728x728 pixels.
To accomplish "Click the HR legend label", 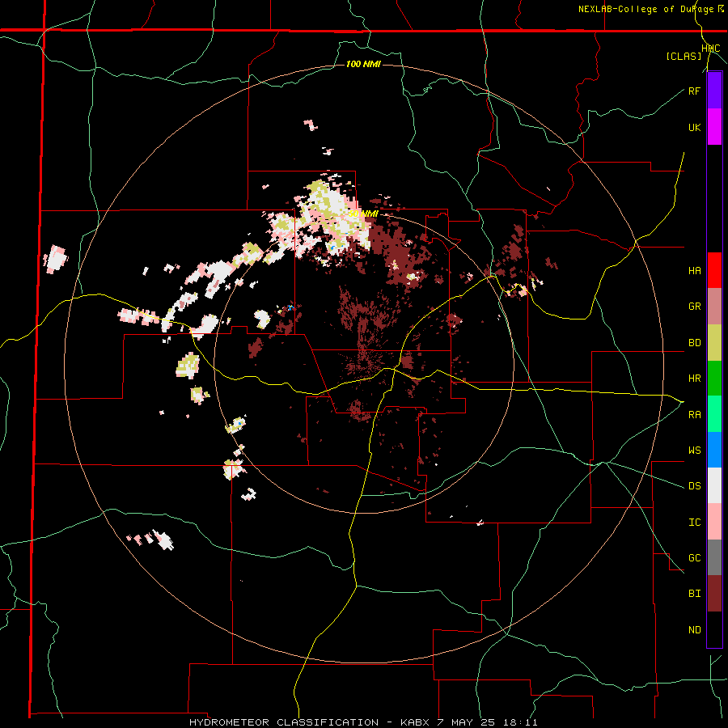I will tap(694, 379).
